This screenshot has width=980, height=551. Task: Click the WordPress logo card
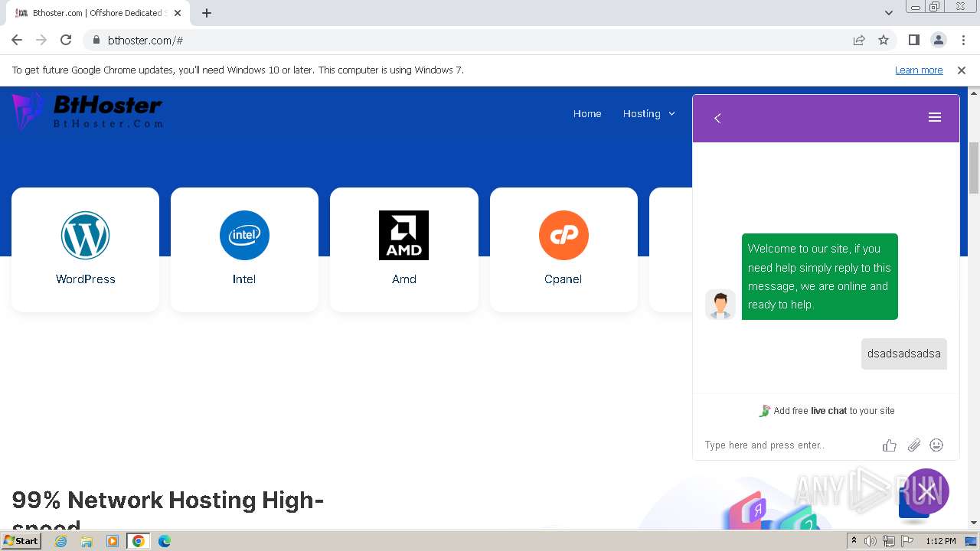(85, 249)
